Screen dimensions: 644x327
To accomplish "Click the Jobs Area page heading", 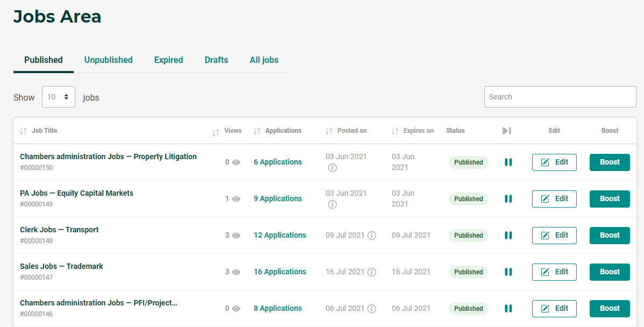I will click(57, 17).
